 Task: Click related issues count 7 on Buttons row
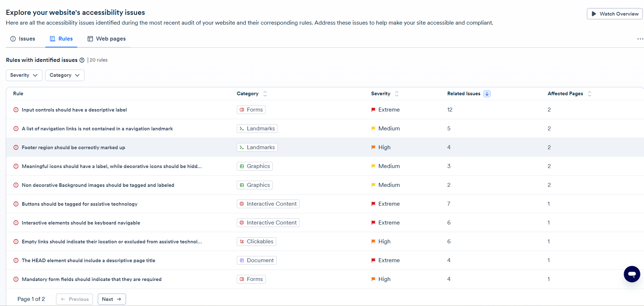449,204
